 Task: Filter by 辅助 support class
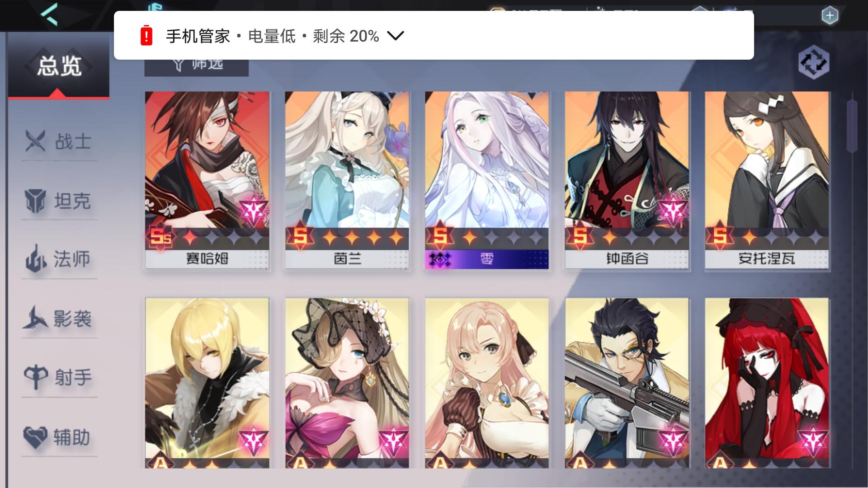[59, 437]
